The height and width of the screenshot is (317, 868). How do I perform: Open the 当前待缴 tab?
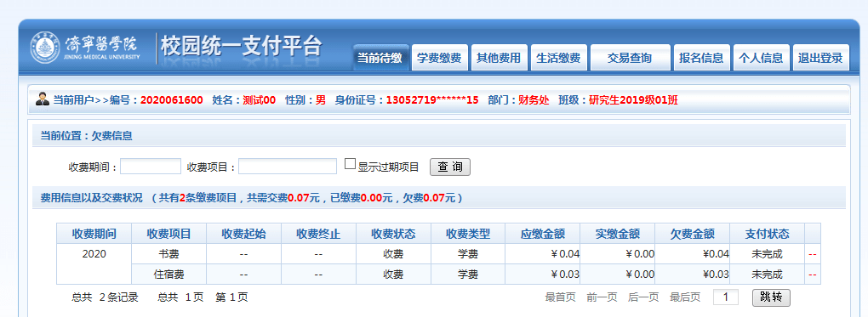point(381,58)
